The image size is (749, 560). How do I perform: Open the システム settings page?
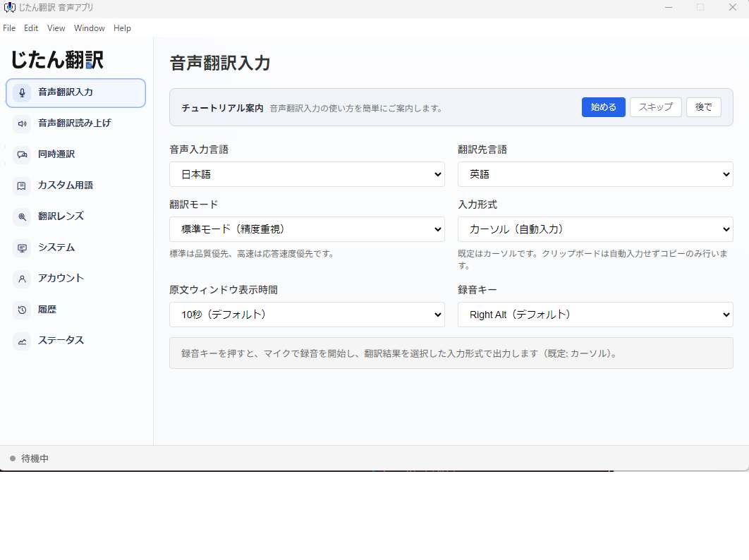click(75, 248)
